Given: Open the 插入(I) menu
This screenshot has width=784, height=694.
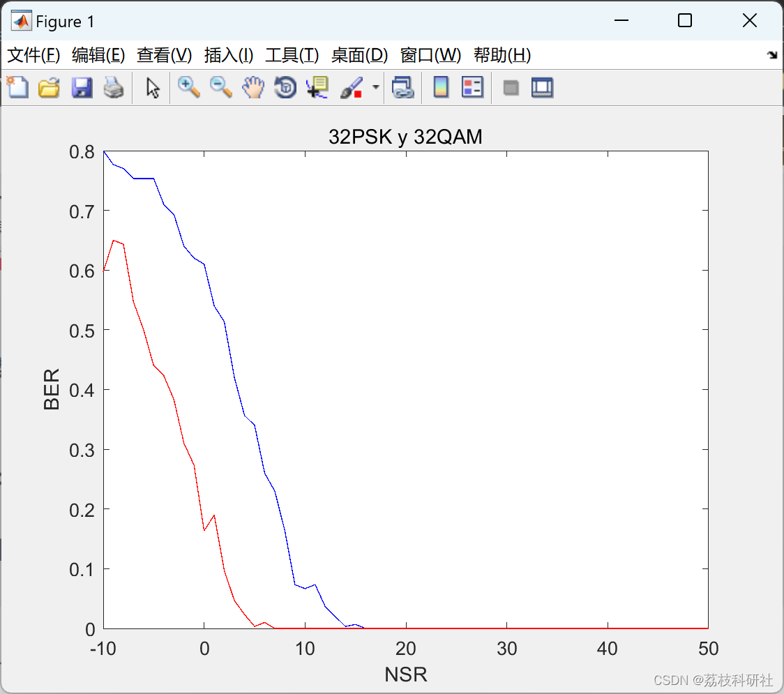Looking at the screenshot, I should [x=228, y=55].
